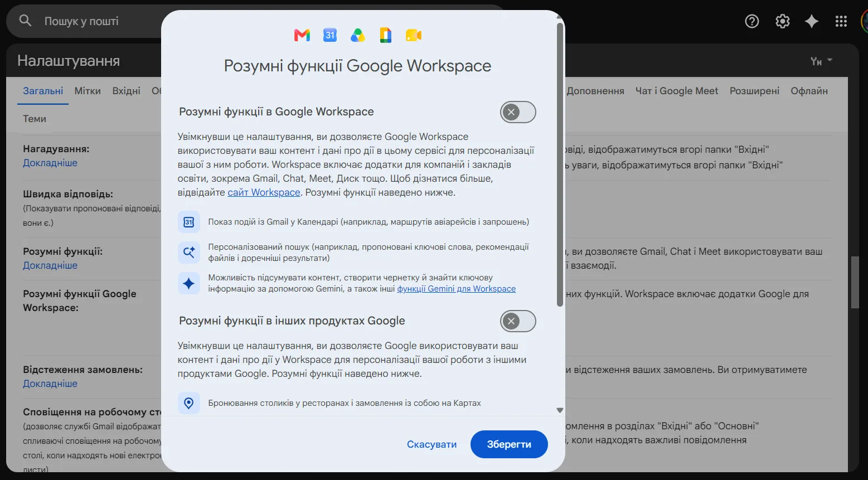The image size is (868, 480).
Task: Click the calendar icon beside the Gmail events feature
Action: [x=189, y=222]
